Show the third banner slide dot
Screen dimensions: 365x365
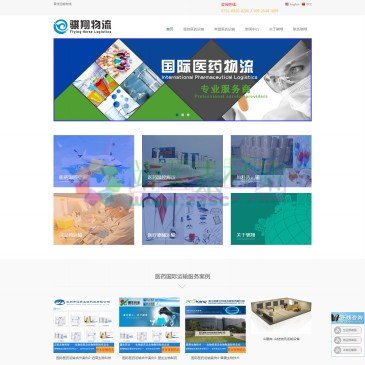(x=188, y=115)
